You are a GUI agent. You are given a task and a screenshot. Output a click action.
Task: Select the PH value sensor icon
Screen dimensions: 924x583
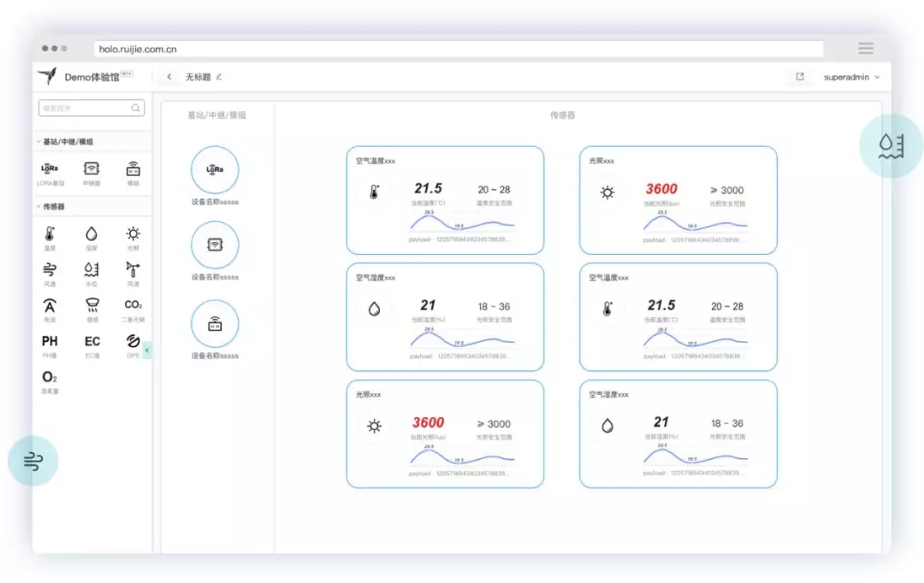click(x=50, y=342)
